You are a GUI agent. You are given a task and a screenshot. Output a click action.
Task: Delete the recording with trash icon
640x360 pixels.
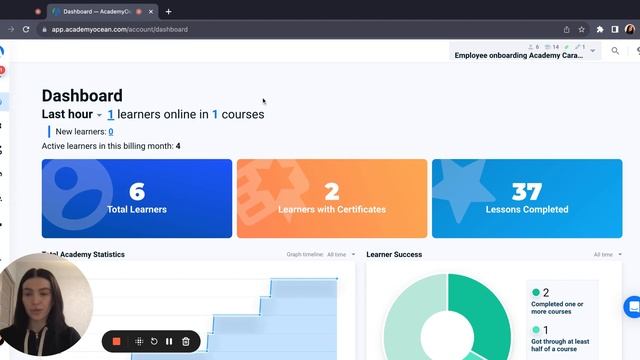pyautogui.click(x=186, y=341)
